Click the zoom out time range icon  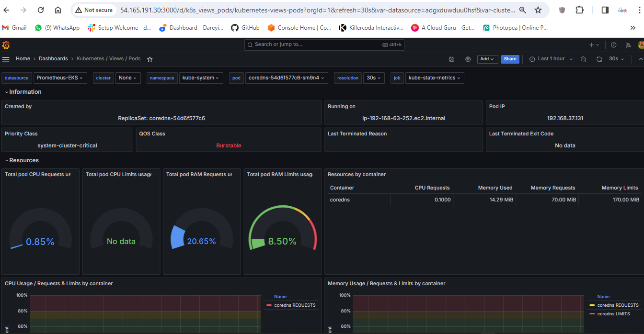[x=583, y=59]
